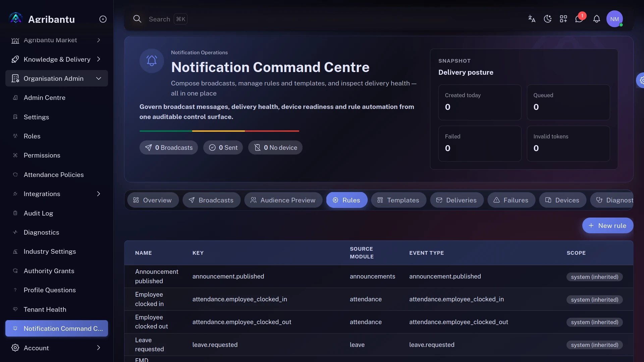This screenshot has height=362, width=644.
Task: Click the Organisation Admin building icon
Action: 15,78
